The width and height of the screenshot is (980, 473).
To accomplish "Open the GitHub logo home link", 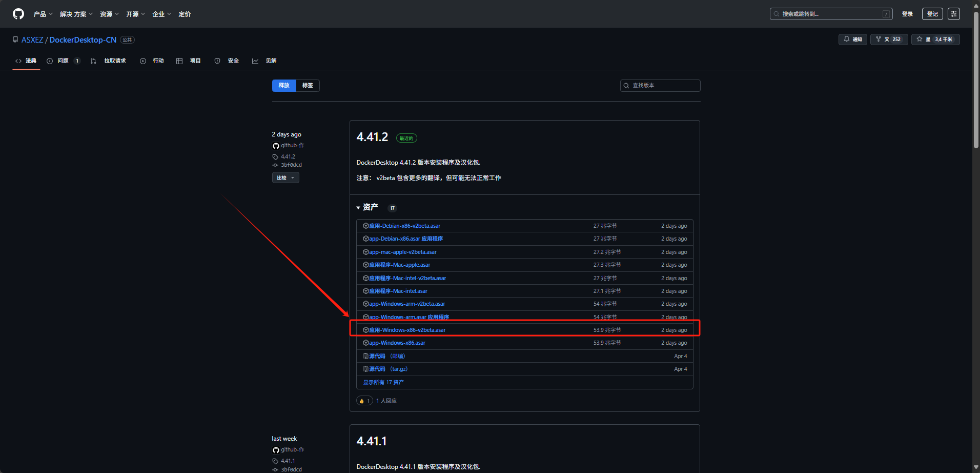I will (18, 14).
